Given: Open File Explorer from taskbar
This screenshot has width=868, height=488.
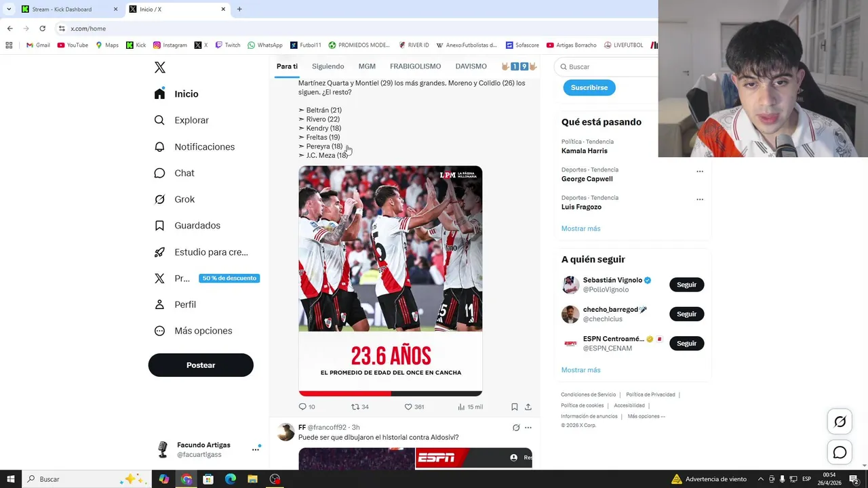Looking at the screenshot, I should (x=252, y=479).
